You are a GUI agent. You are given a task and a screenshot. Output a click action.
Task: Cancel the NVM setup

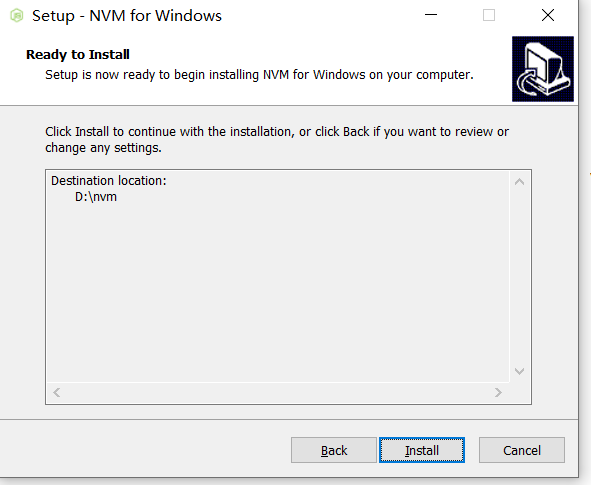point(522,450)
